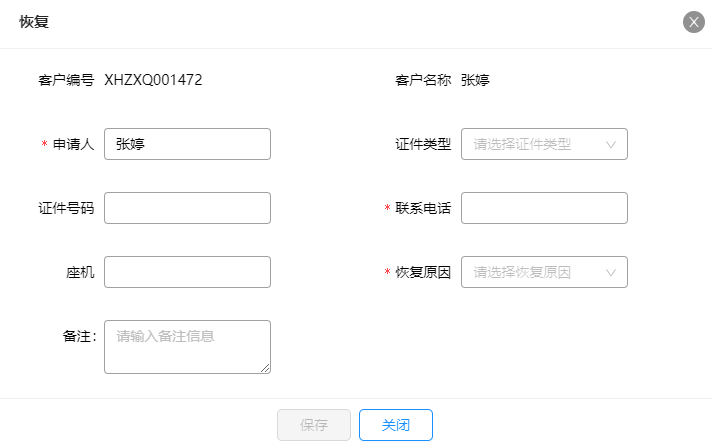Click the 备注 textarea with placeholder 请输入备注信息
Viewport: 712px width, 448px height.
[187, 347]
